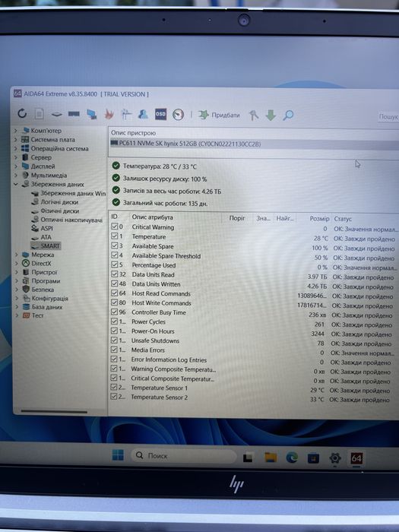399x532 pixels.
Task: Click the tree panel horizontal scrollbar
Action: [54, 411]
